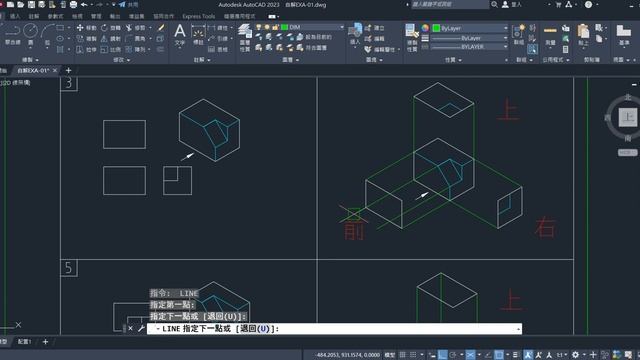Open the Insert ribbon tab
The width and height of the screenshot is (640, 360).
pos(15,16)
